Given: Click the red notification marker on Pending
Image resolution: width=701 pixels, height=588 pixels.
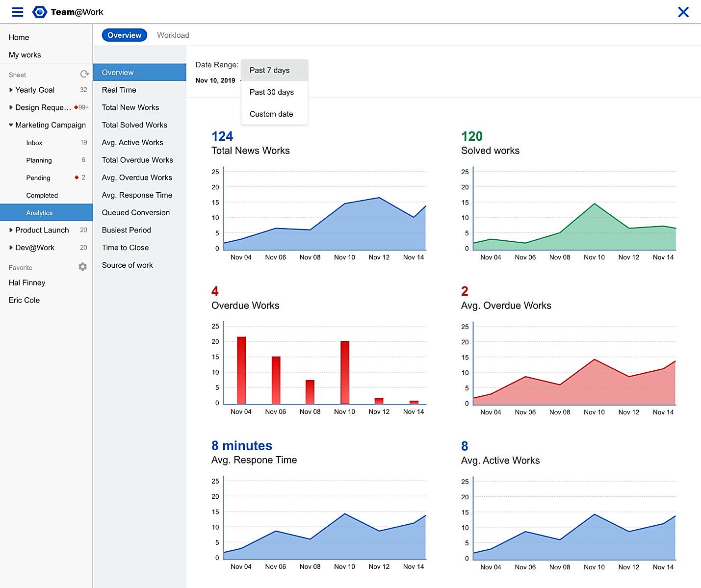Looking at the screenshot, I should 77,178.
